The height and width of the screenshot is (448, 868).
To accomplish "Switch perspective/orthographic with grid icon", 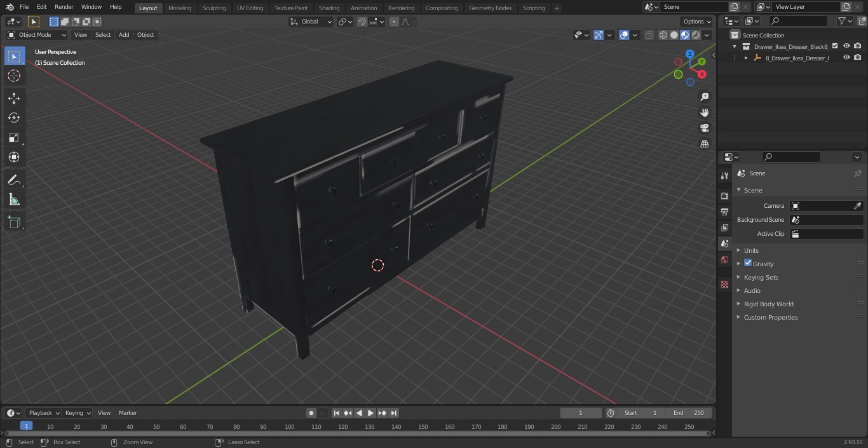I will [x=704, y=144].
